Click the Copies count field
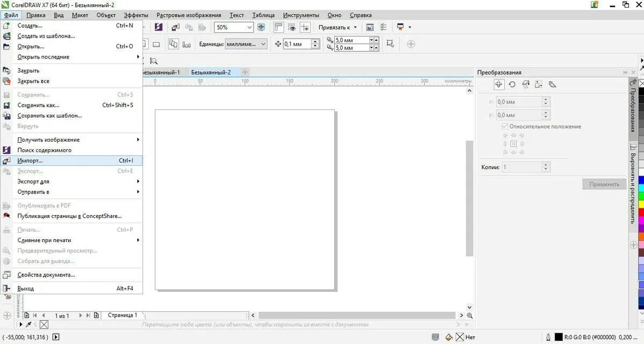This screenshot has height=344, width=644. (522, 167)
